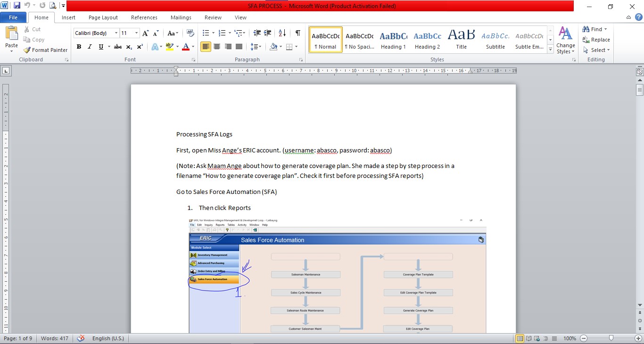The width and height of the screenshot is (644, 344).
Task: Toggle Show/Hide paragraph marks
Action: [x=297, y=33]
